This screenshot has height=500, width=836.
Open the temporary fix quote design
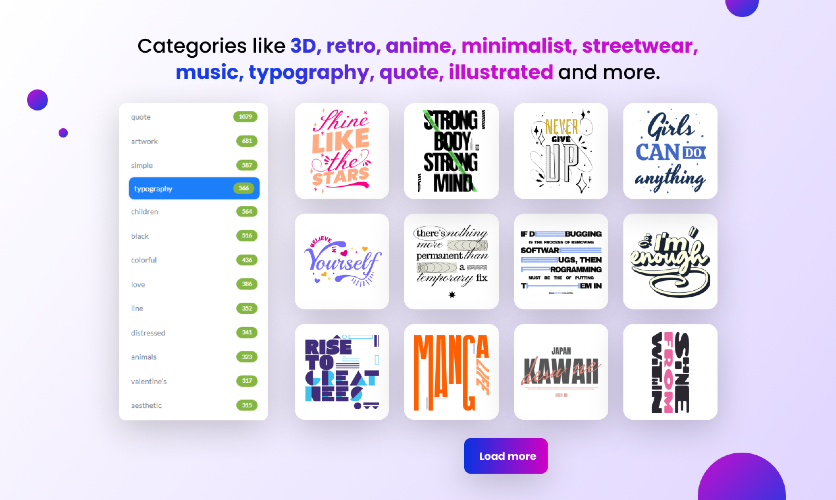[451, 261]
